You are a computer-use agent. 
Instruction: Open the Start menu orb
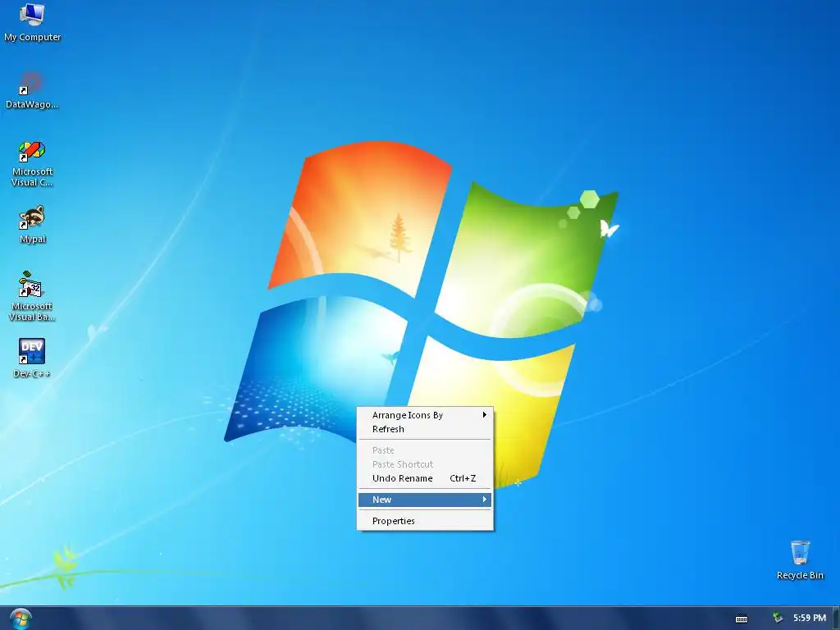click(x=21, y=619)
